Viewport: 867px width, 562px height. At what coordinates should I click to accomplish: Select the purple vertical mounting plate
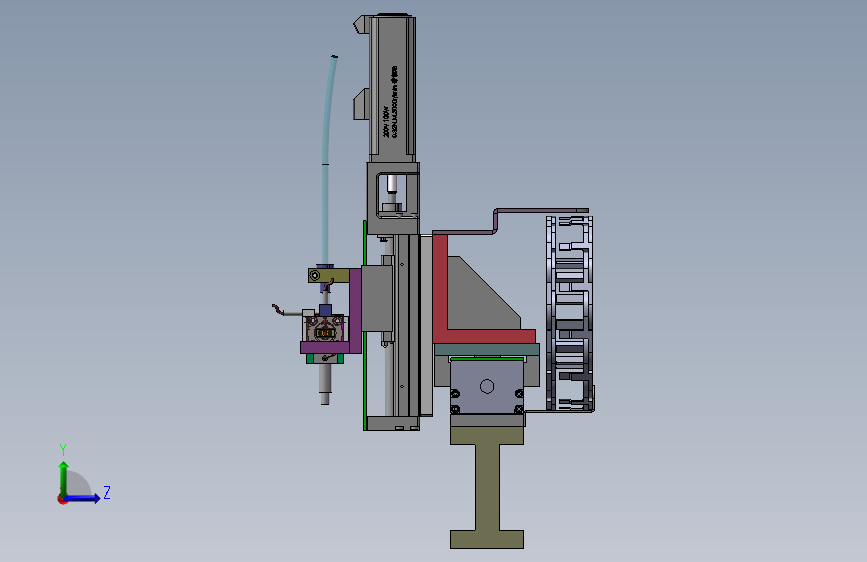[x=355, y=311]
